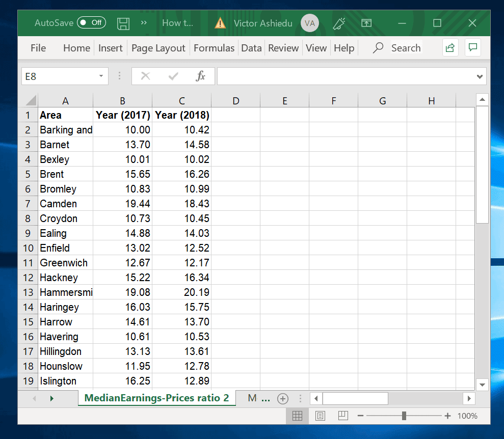Click the pen coming-soon features icon
Screen dimensions: 504x439
pyautogui.click(x=339, y=23)
